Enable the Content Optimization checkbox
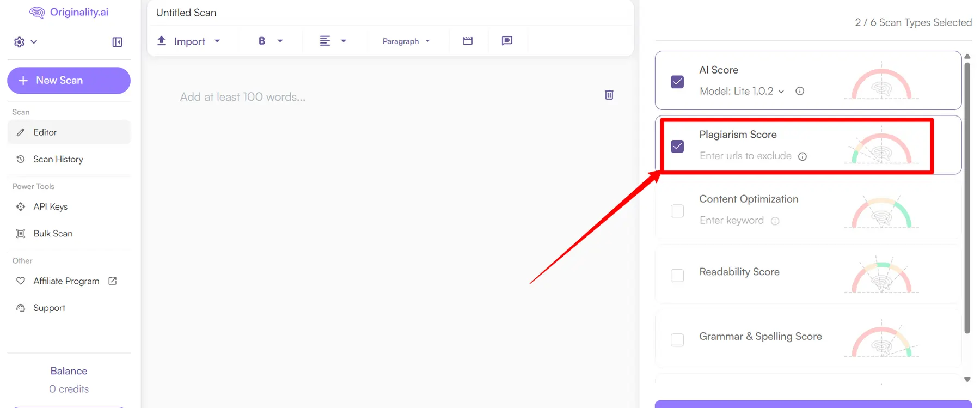The image size is (980, 408). [x=677, y=211]
